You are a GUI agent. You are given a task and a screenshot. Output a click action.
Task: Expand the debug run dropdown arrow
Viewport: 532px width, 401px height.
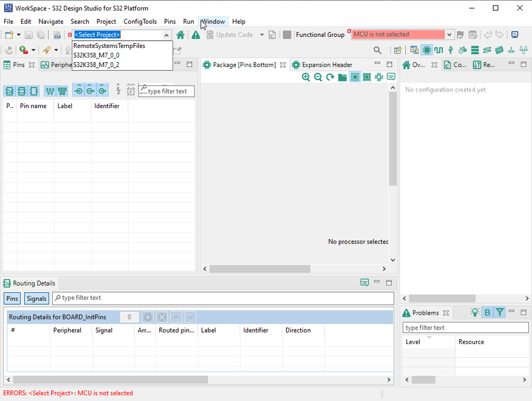pyautogui.click(x=33, y=50)
